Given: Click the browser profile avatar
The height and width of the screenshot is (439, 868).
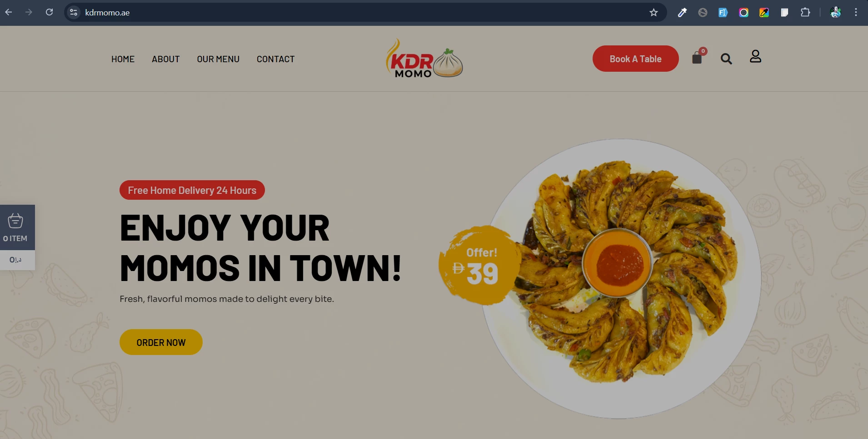Looking at the screenshot, I should (835, 12).
